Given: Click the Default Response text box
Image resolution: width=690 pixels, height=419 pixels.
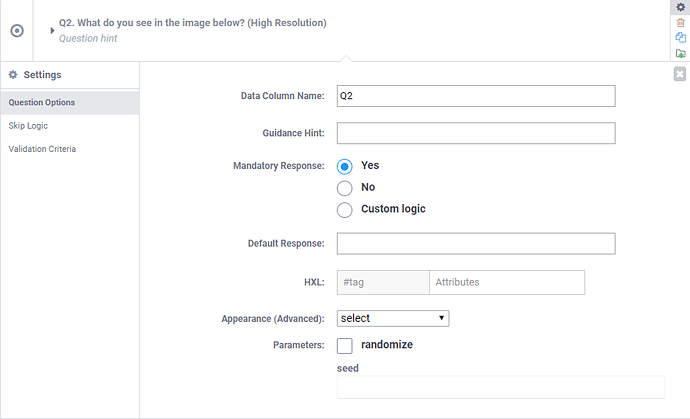Looking at the screenshot, I should pos(475,243).
